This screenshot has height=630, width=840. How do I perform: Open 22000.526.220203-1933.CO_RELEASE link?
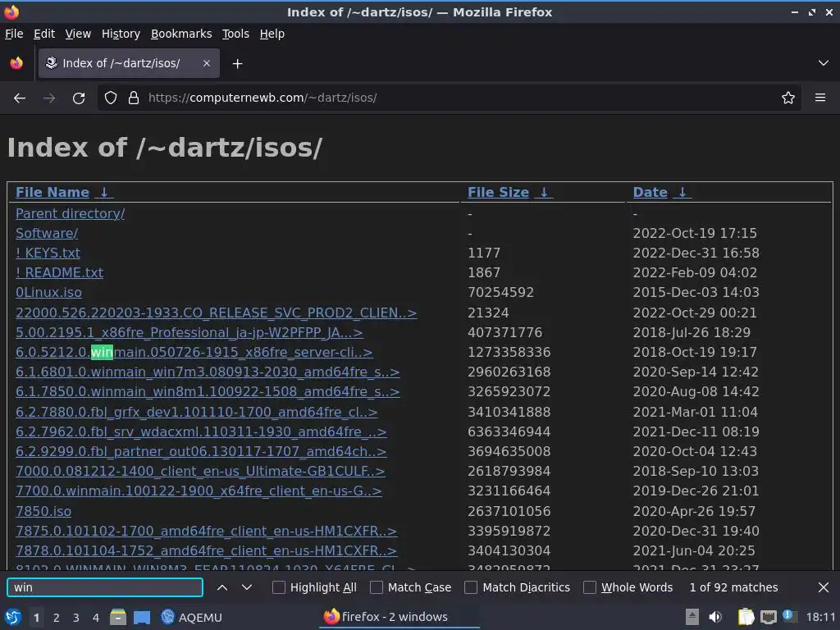pos(216,313)
